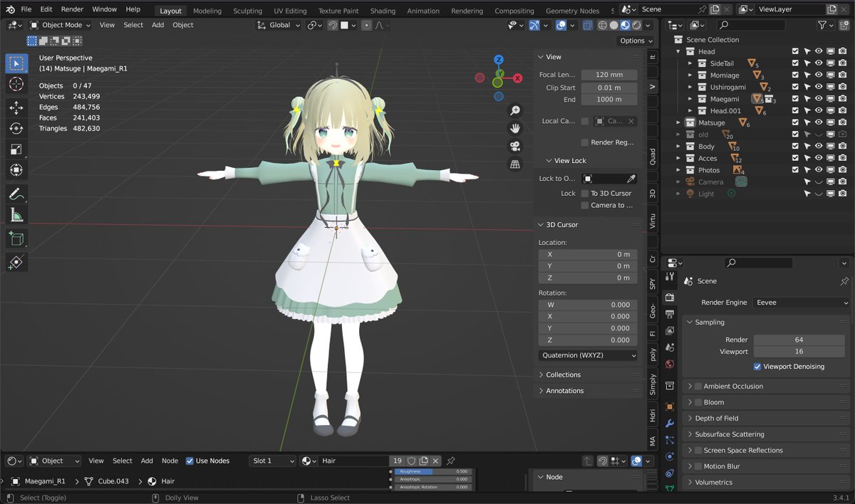The image size is (855, 504).
Task: Open the Modifier properties wrench icon
Action: pyautogui.click(x=669, y=423)
